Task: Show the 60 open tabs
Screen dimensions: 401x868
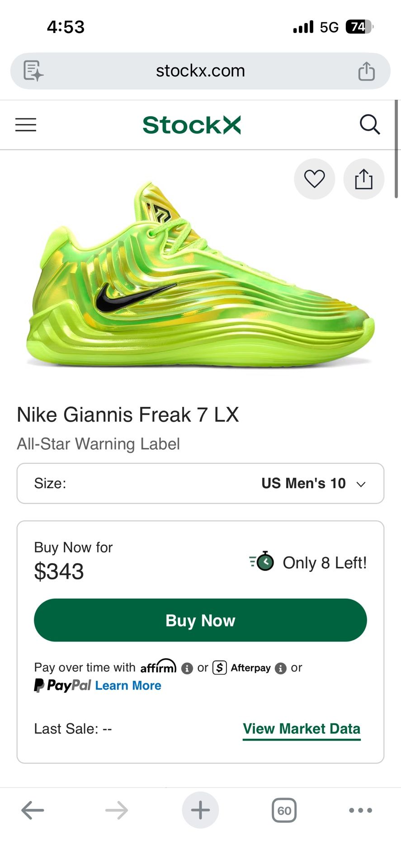Action: coord(284,810)
